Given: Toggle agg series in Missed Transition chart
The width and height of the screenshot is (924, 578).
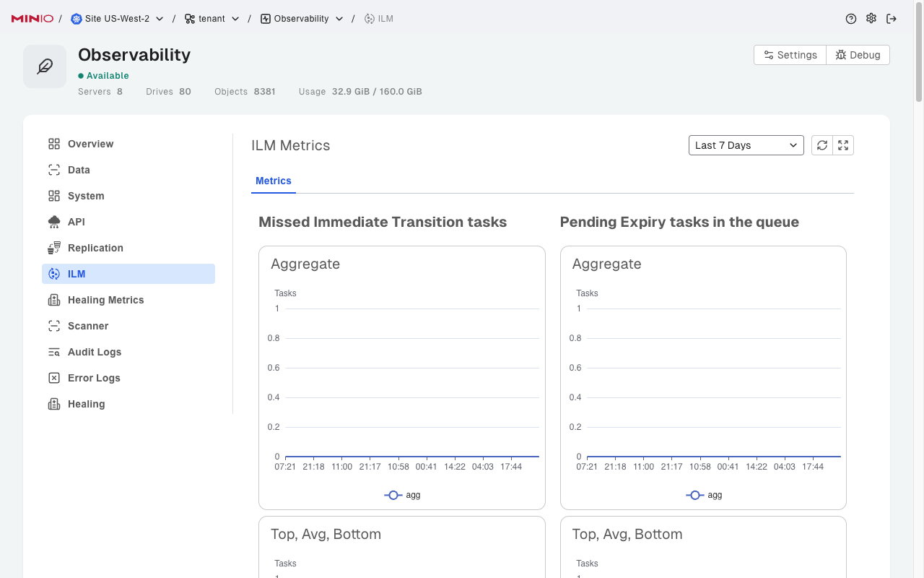Looking at the screenshot, I should [x=402, y=495].
